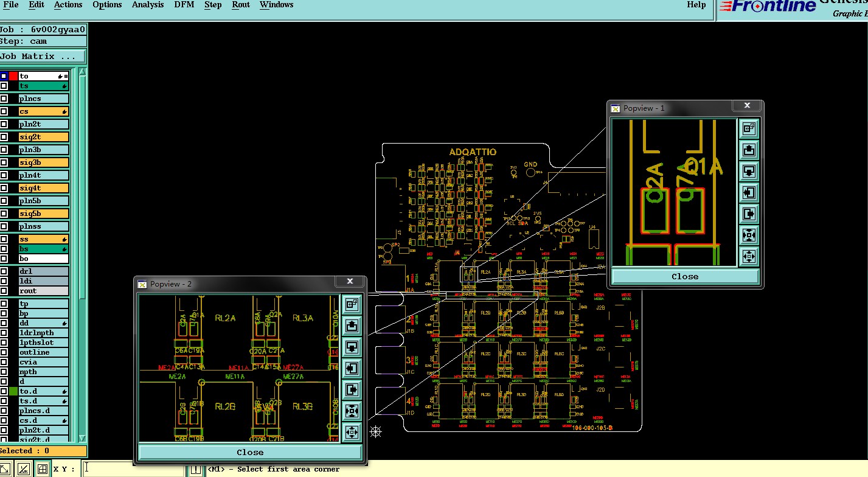This screenshot has height=477, width=868.
Task: Click outward-arrows zoom icon in Popview - 2
Action: click(352, 433)
